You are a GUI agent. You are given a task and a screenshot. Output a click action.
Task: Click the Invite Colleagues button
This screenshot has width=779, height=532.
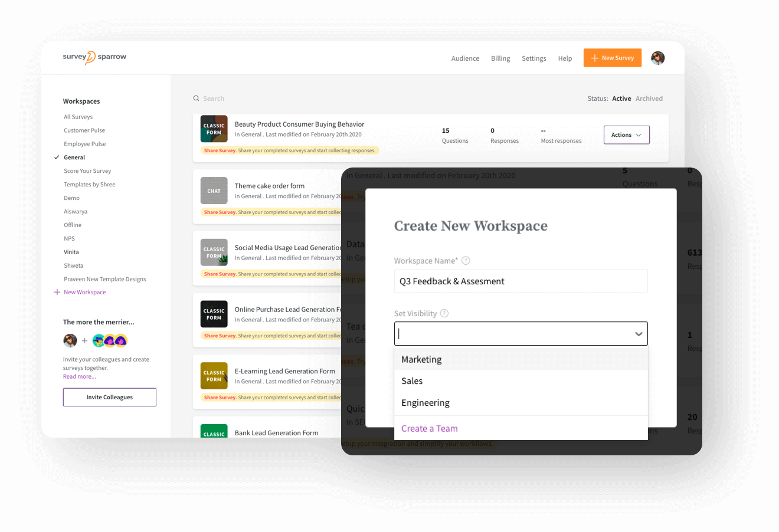[109, 397]
